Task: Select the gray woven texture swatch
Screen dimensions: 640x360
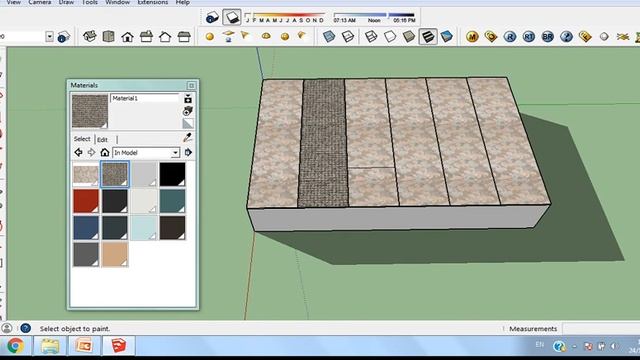Action: tap(115, 174)
